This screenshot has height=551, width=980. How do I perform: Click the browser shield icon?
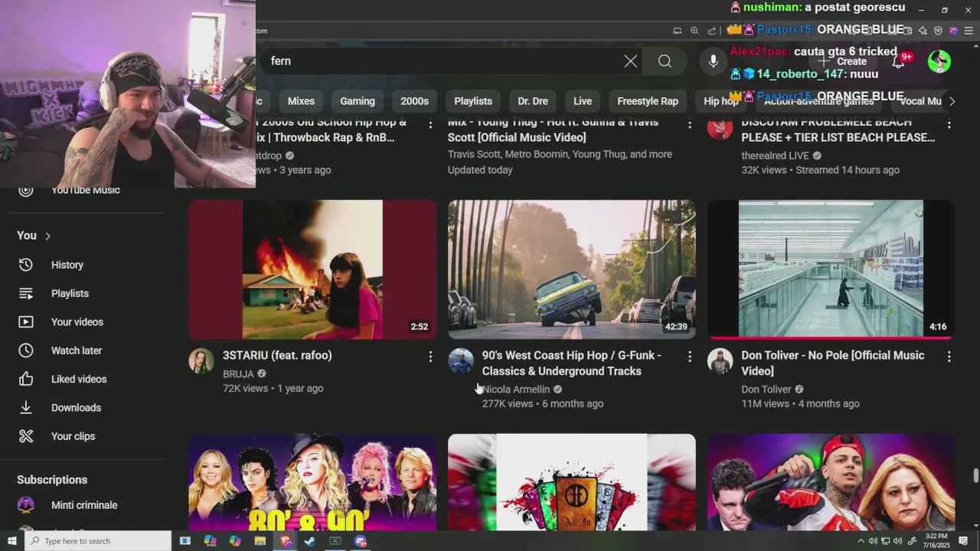[938, 31]
